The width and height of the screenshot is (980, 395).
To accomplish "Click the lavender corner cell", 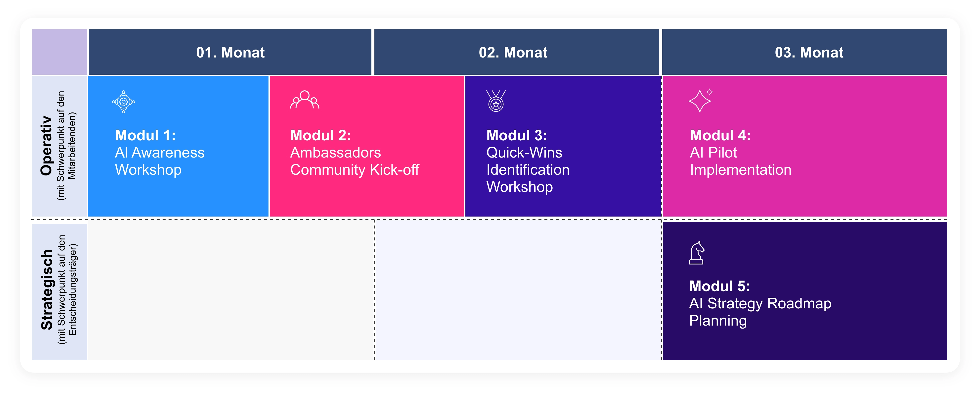I will 59,52.
